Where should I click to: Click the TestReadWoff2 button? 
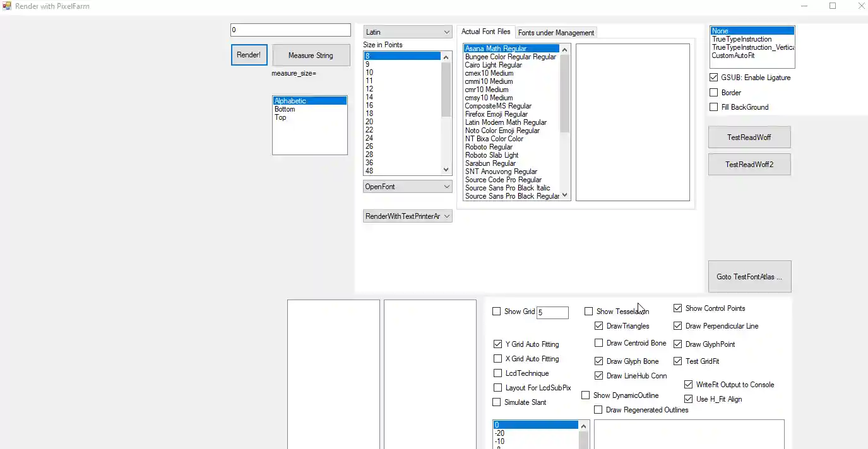[x=749, y=165]
